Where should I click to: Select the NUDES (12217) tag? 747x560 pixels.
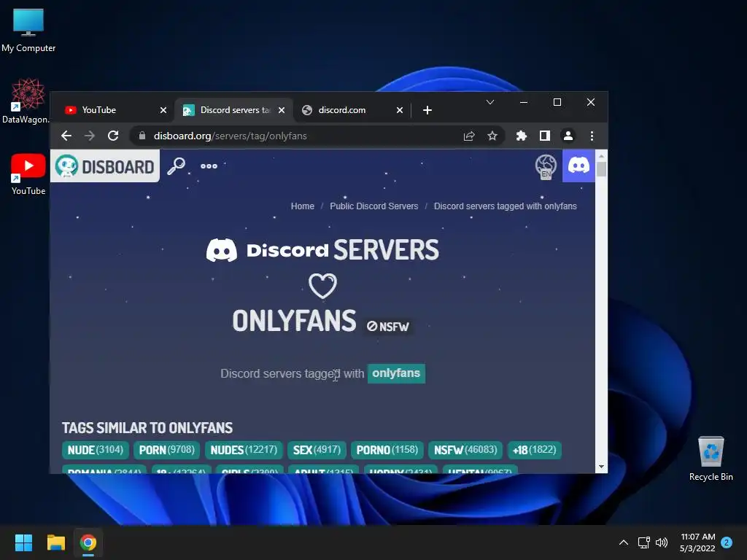click(x=244, y=450)
